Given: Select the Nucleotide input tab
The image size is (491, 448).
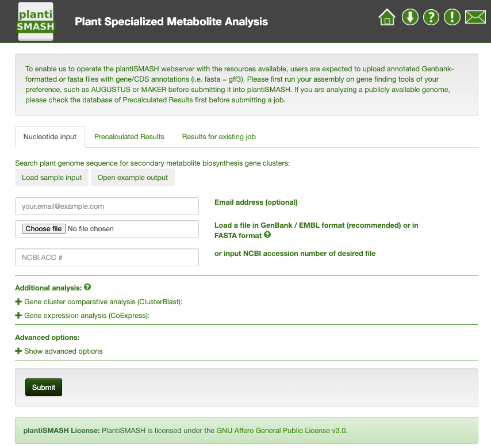Looking at the screenshot, I should (50, 137).
